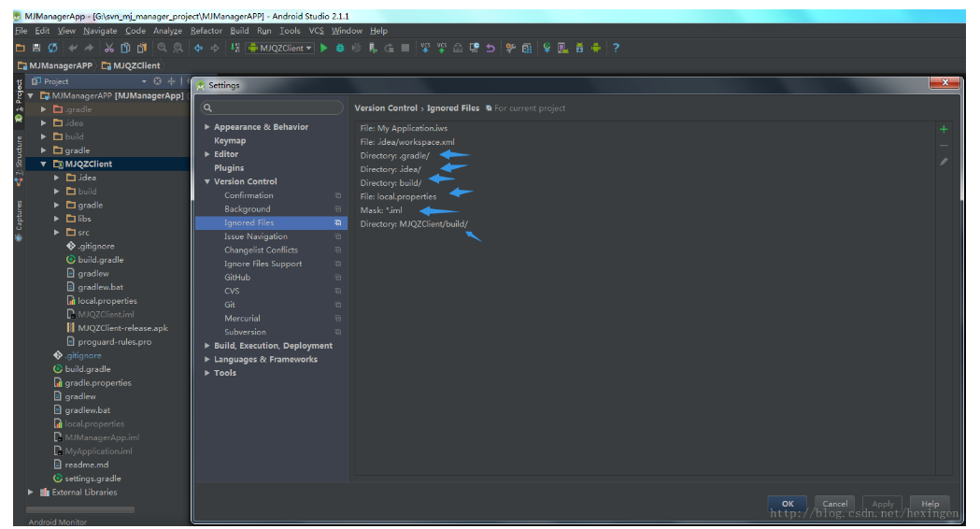Screen dimensions: 980x529
Task: Open SDK Manager toolbar icon
Action: [579, 48]
